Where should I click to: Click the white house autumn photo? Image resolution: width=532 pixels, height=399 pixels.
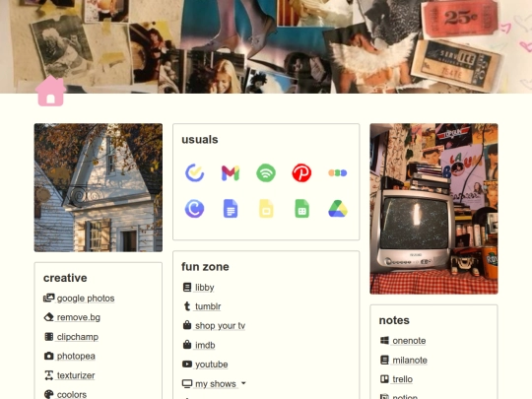[99, 187]
